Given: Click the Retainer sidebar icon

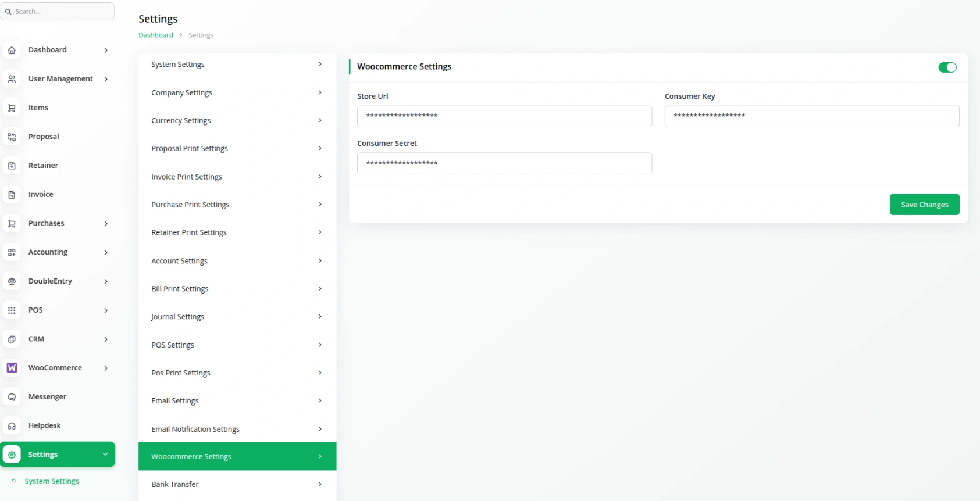Looking at the screenshot, I should [12, 166].
